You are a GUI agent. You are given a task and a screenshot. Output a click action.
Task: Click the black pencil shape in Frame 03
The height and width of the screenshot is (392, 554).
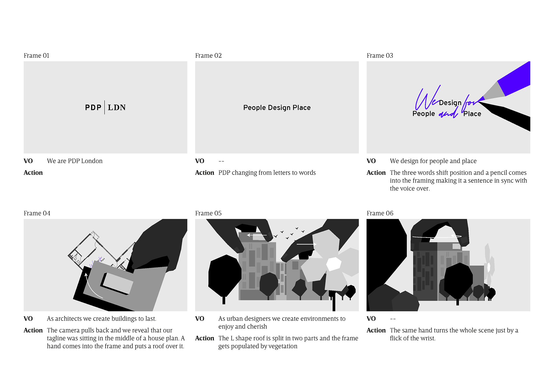505,116
